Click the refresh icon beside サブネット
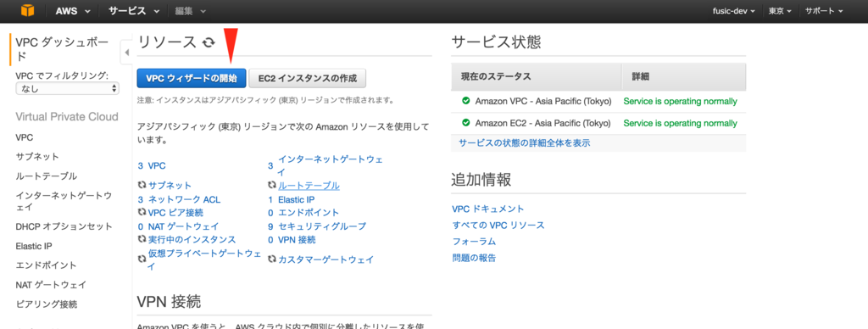 point(142,185)
